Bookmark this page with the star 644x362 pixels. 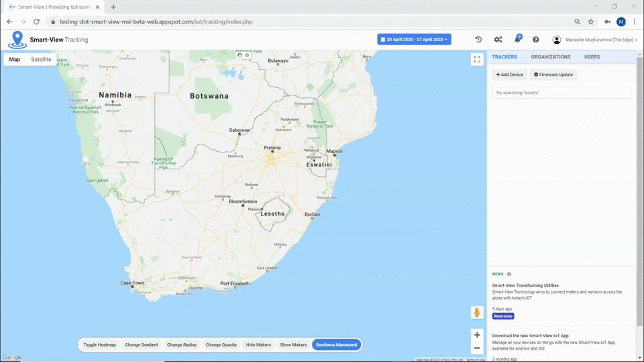coord(590,21)
